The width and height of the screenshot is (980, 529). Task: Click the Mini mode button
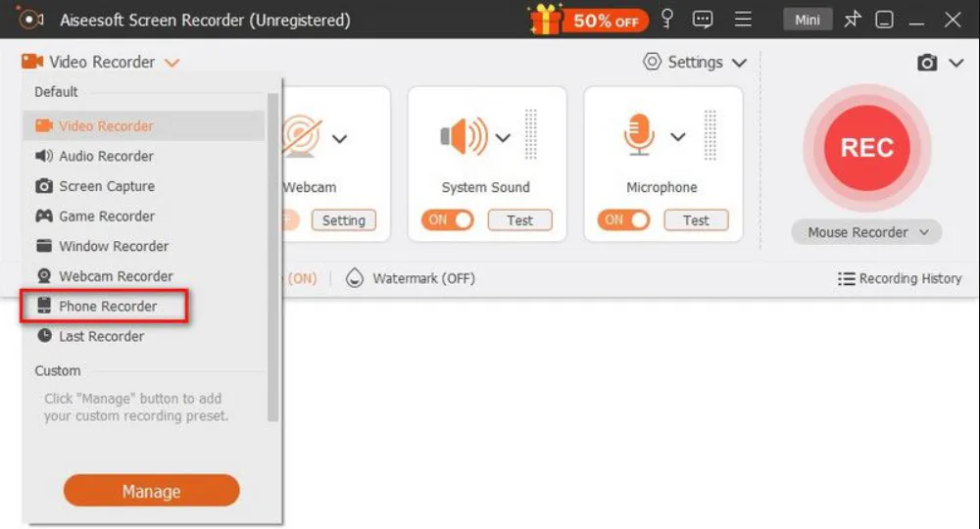807,20
